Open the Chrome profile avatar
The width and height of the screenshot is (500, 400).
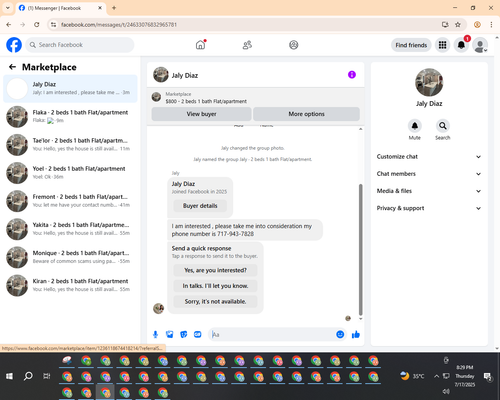click(477, 25)
